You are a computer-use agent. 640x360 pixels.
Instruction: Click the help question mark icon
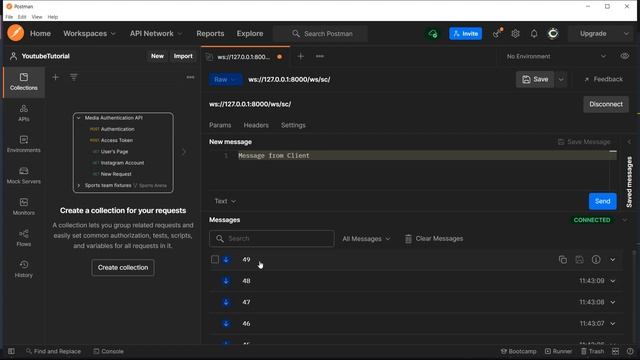[x=630, y=351]
